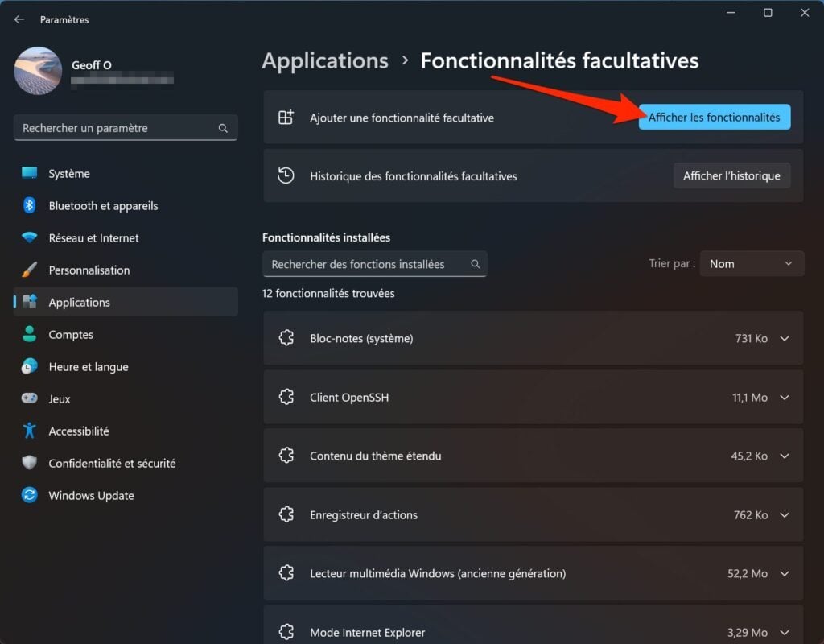This screenshot has width=824, height=644.
Task: Click the Accessibilité figure icon
Action: 30,431
